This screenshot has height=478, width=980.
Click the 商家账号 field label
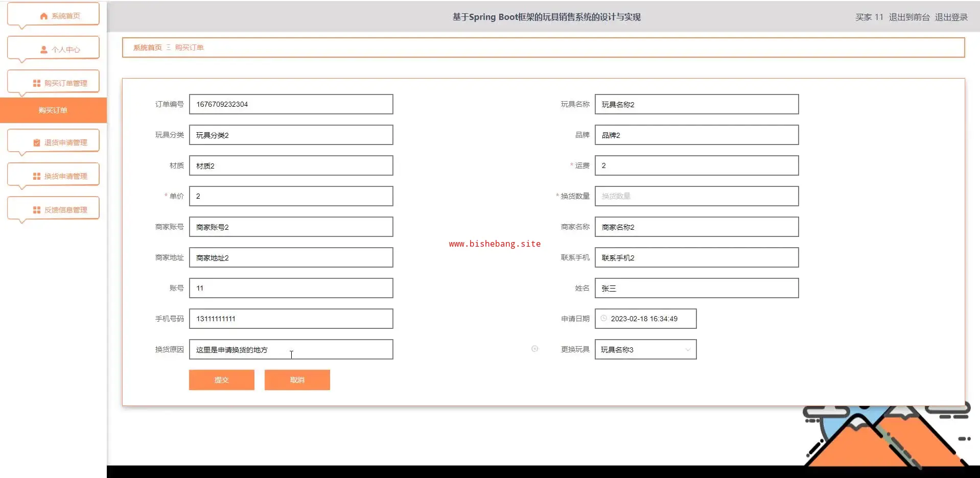tap(170, 227)
